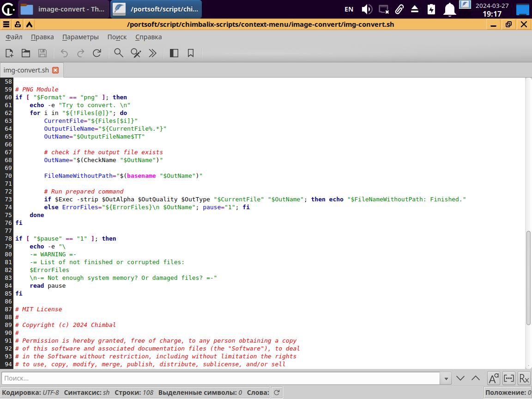Toggle match case search option
The height and width of the screenshot is (399, 532).
[x=493, y=378]
